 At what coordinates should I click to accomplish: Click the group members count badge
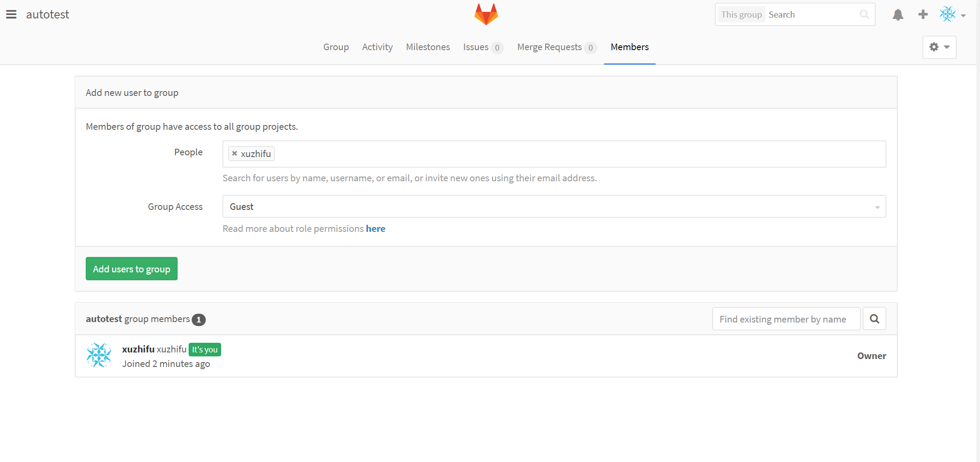(x=199, y=319)
